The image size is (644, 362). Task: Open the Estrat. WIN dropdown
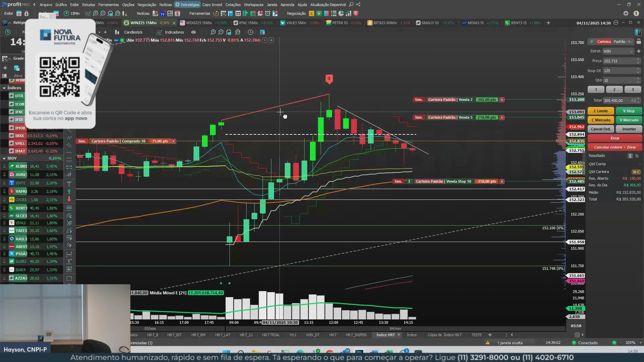618,51
